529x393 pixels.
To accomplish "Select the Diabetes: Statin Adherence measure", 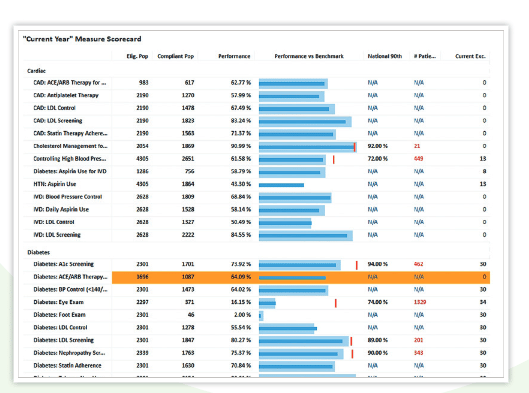I will [67, 365].
